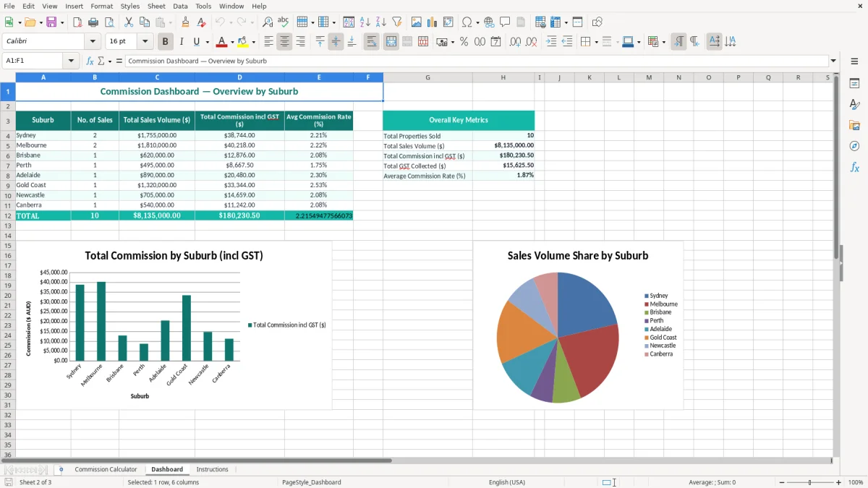Open sidebar Properties panel icon
Screen dimensions: 868x488
[x=854, y=84]
